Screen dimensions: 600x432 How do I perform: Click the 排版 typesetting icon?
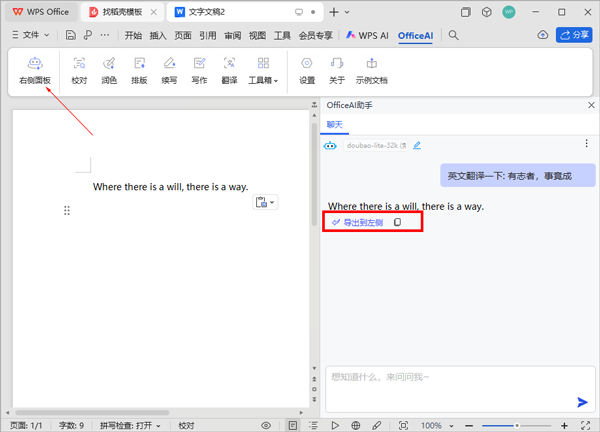pos(139,70)
